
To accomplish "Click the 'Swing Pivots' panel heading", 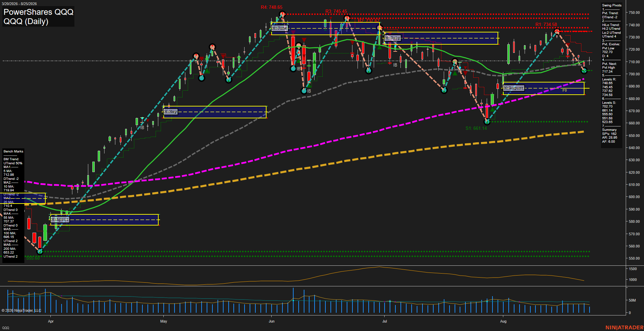I will tap(612, 5).
